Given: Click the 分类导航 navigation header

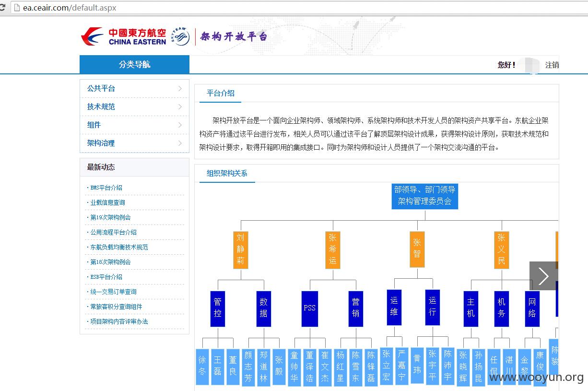Looking at the screenshot, I should 134,64.
